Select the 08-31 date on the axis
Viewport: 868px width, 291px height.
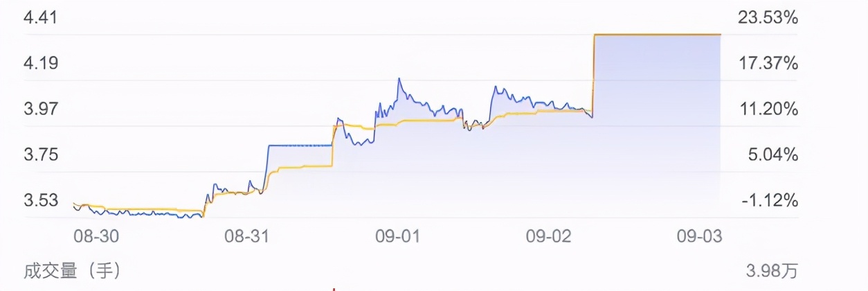pos(247,236)
